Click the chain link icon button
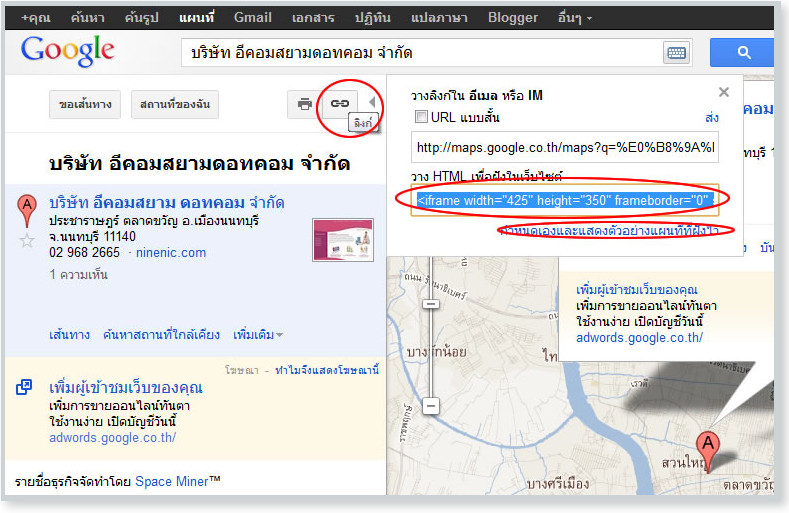Screen dimensions: 789x513 click(x=340, y=104)
